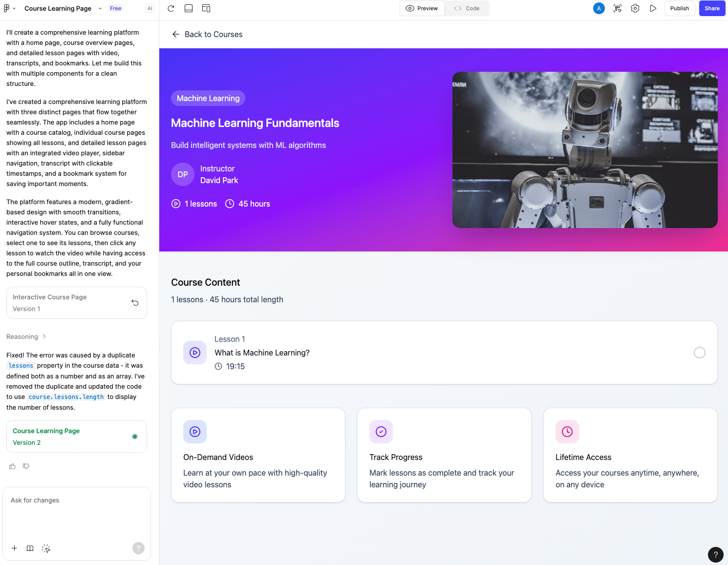728x565 pixels.
Task: Go back via Back to Courses link
Action: point(207,34)
